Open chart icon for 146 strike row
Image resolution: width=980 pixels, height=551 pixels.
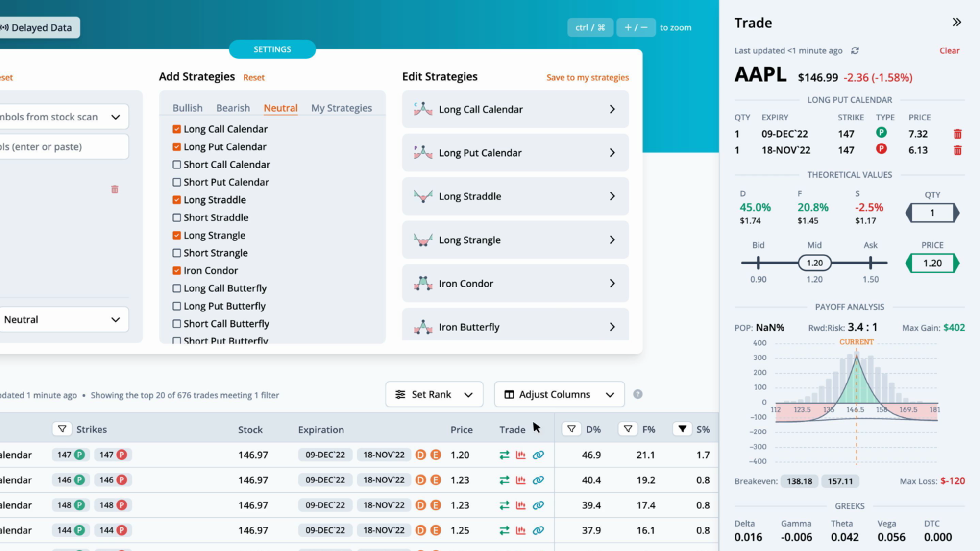520,480
